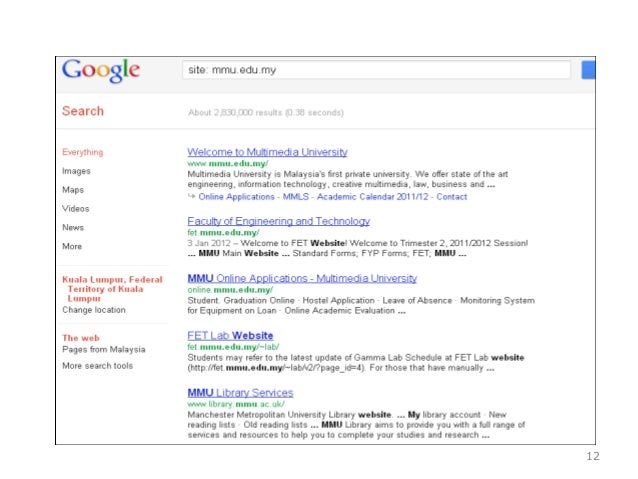The height and width of the screenshot is (479, 638).
Task: Click the Google logo
Action: click(101, 71)
